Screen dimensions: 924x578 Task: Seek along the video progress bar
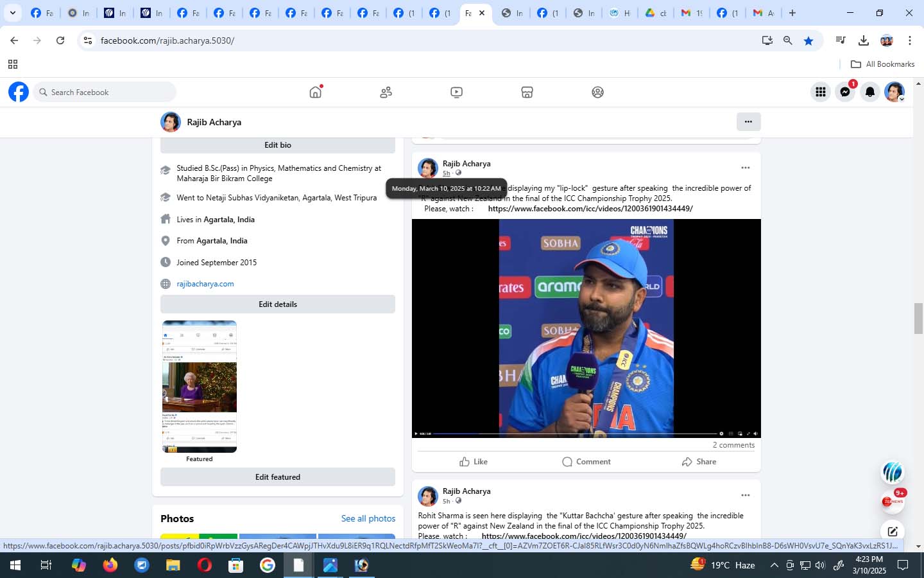pos(575,433)
